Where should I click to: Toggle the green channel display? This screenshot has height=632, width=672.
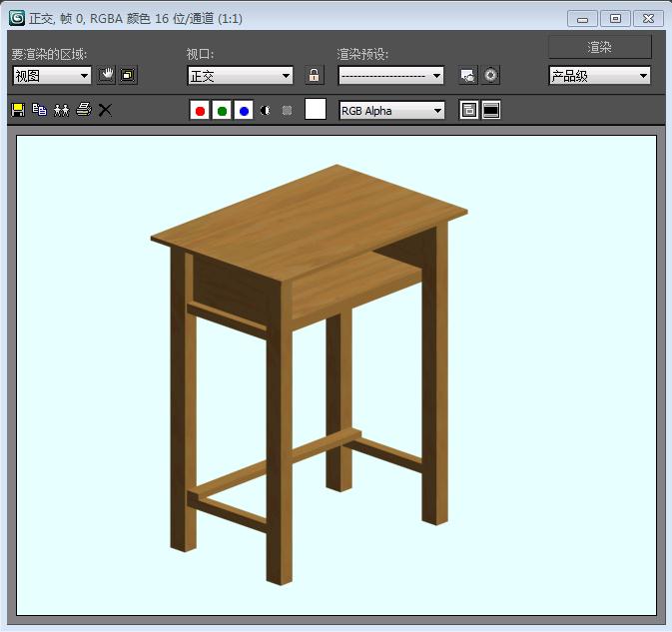(x=222, y=111)
